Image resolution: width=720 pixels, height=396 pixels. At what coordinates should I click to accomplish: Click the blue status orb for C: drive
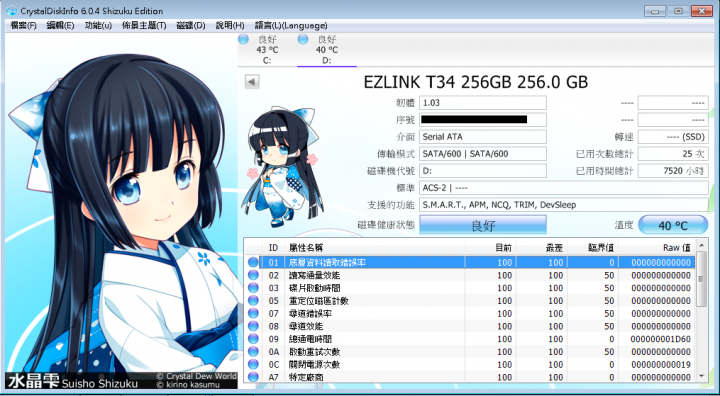pos(243,40)
